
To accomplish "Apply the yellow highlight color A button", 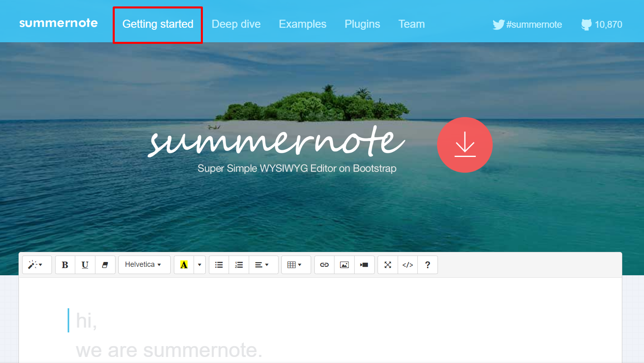I will tap(184, 265).
